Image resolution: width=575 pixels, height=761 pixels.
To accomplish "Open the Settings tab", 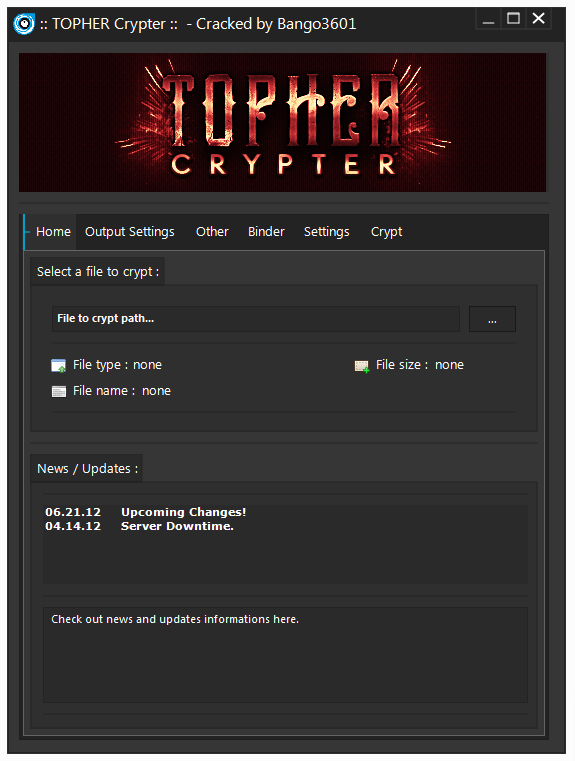I will click(x=327, y=232).
